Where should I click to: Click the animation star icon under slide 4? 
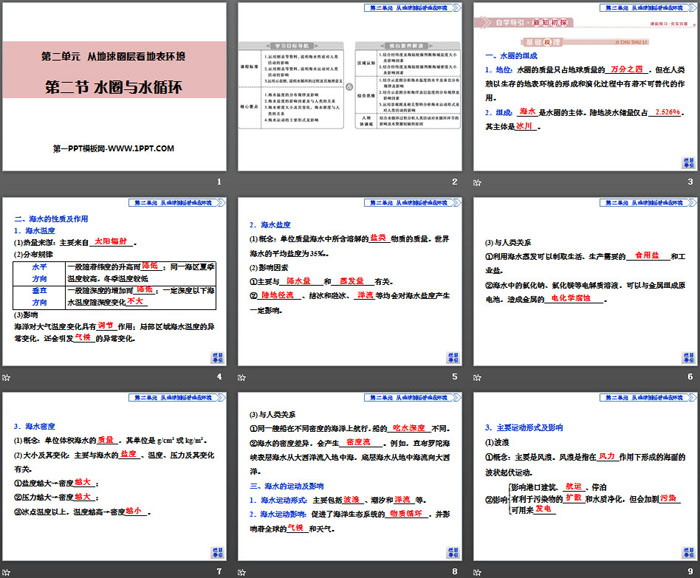tap(6, 378)
